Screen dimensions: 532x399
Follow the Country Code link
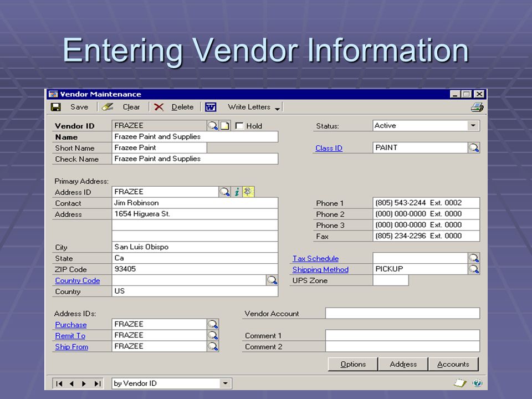click(78, 280)
